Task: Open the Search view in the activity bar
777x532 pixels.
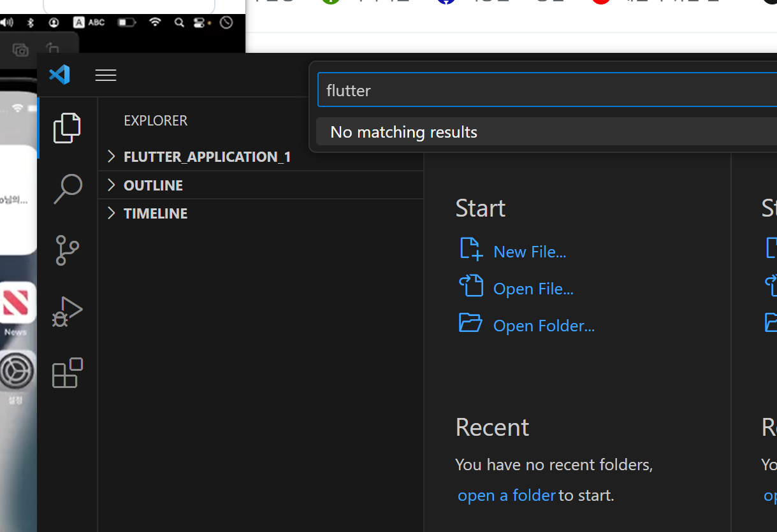Action: 67,189
